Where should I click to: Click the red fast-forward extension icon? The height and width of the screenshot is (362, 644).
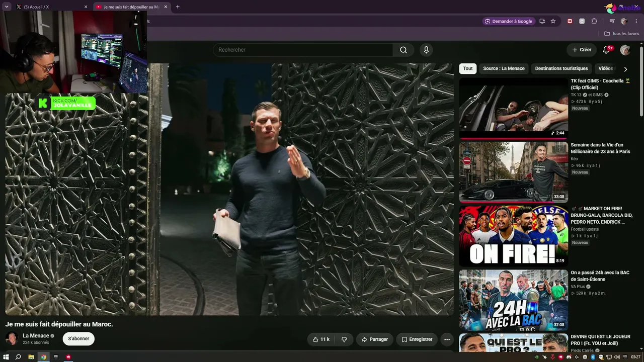tap(570, 21)
